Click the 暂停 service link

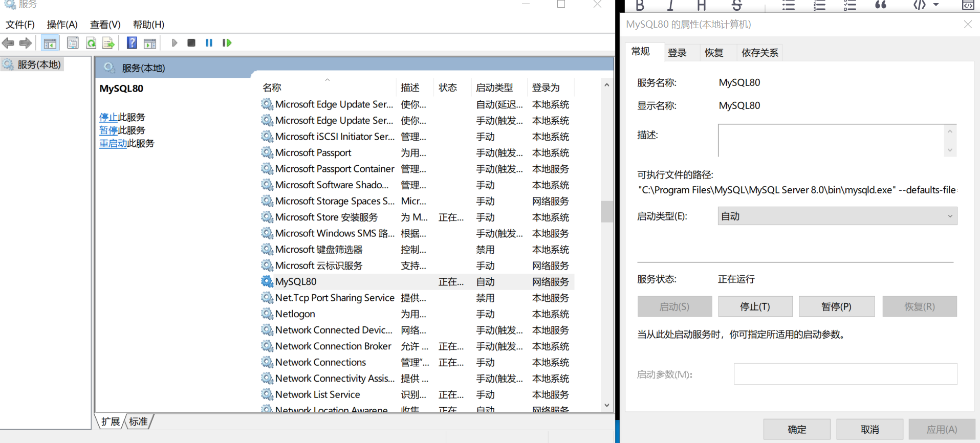click(108, 130)
